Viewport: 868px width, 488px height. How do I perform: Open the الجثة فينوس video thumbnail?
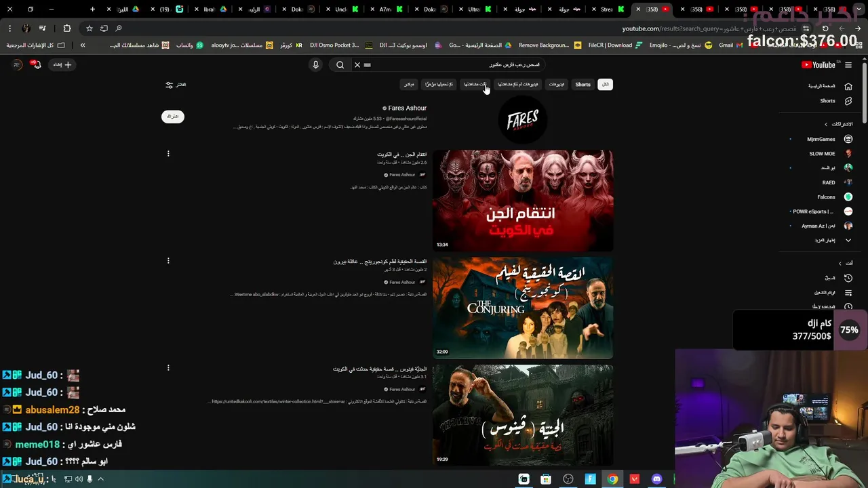523,415
